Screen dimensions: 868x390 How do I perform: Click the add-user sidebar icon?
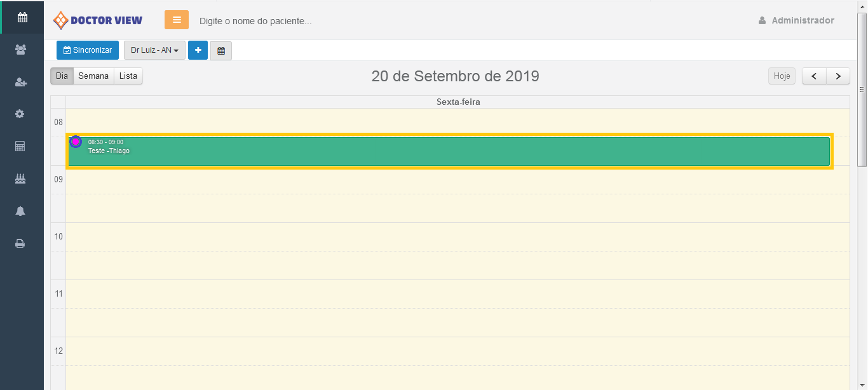20,82
